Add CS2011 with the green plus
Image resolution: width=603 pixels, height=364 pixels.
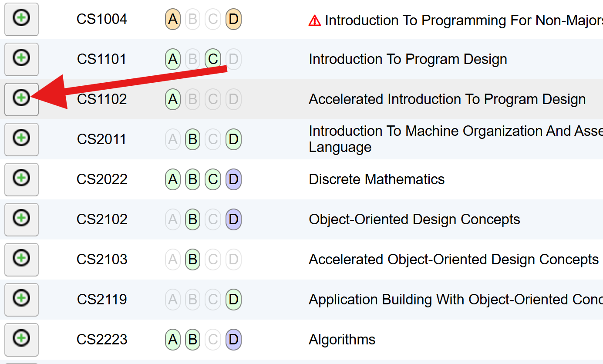pyautogui.click(x=21, y=139)
